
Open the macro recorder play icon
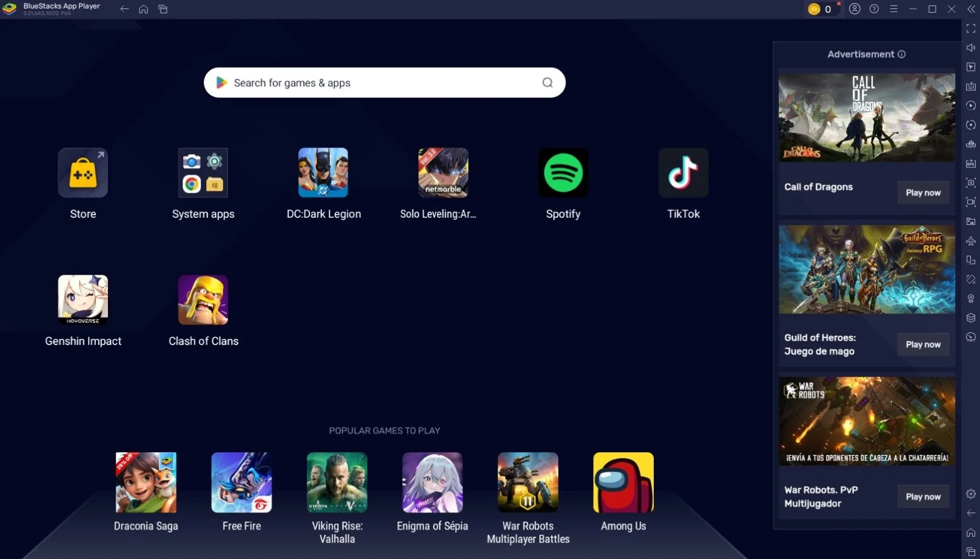pyautogui.click(x=971, y=105)
